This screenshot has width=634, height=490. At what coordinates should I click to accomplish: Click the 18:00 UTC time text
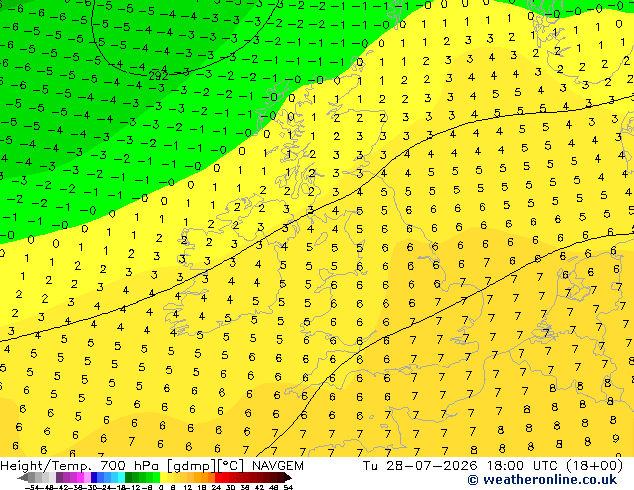[523, 466]
